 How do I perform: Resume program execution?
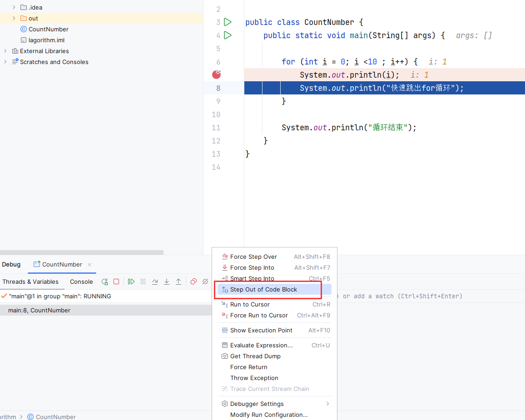pyautogui.click(x=131, y=282)
